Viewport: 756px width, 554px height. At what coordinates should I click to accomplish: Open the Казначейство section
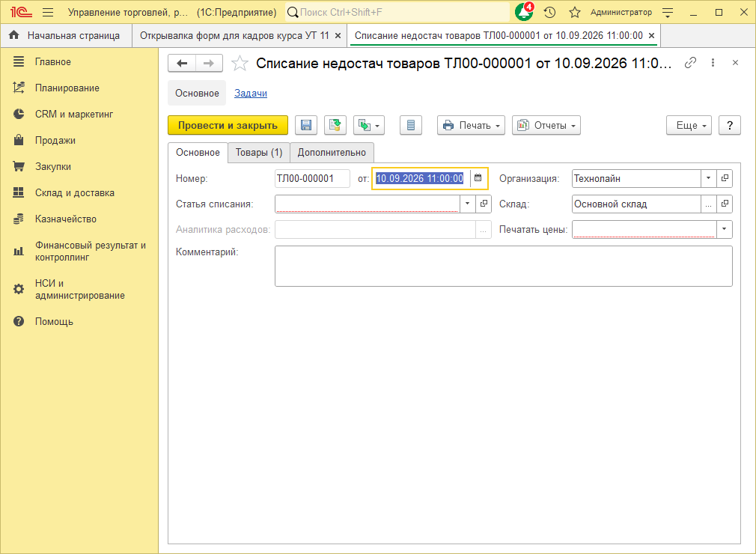(66, 219)
